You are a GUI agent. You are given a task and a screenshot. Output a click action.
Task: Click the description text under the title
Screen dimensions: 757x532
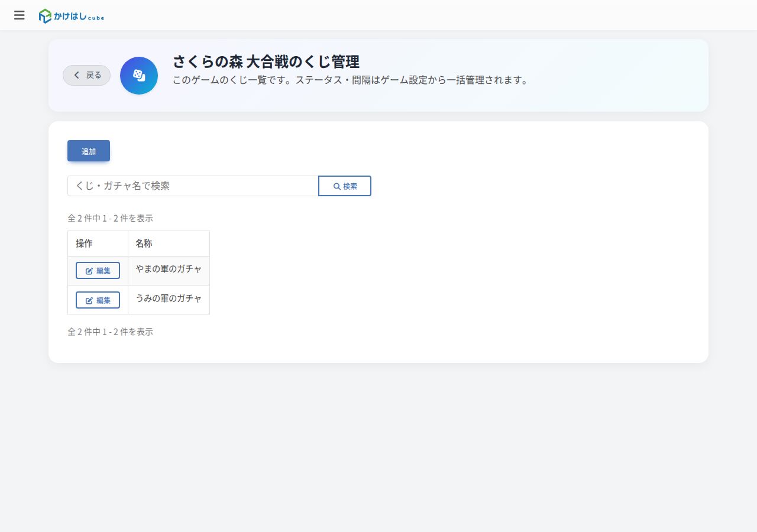[350, 80]
